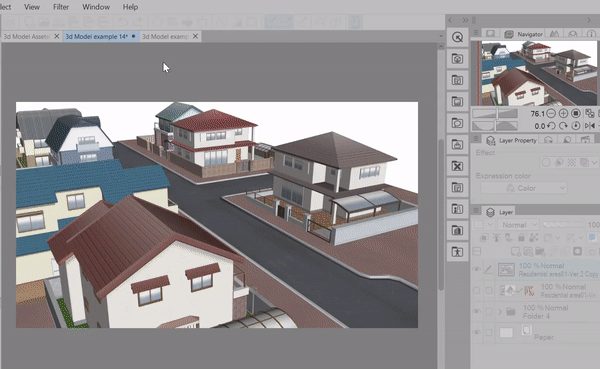This screenshot has height=369, width=600.
Task: Open the View menu
Action: (32, 7)
